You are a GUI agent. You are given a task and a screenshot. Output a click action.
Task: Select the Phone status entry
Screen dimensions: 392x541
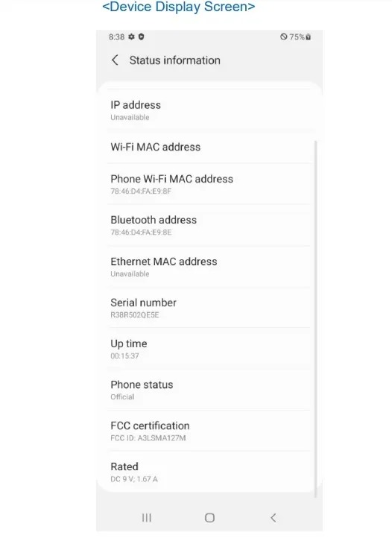point(209,390)
